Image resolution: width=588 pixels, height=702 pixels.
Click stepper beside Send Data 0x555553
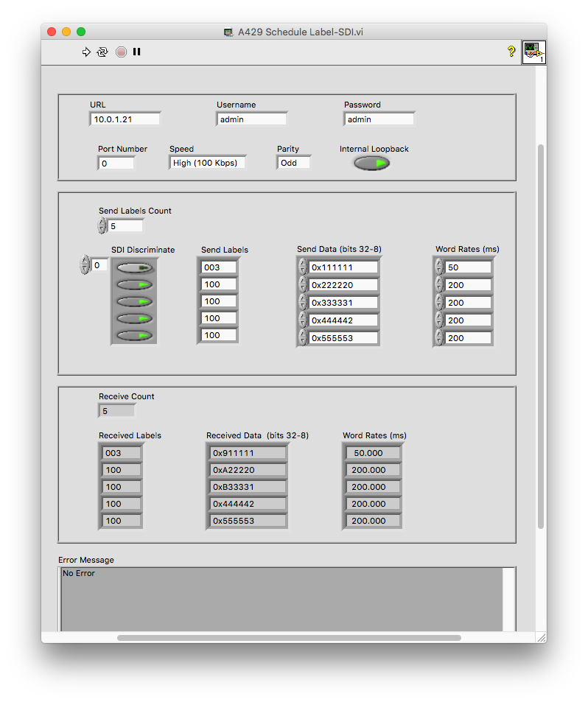point(303,337)
